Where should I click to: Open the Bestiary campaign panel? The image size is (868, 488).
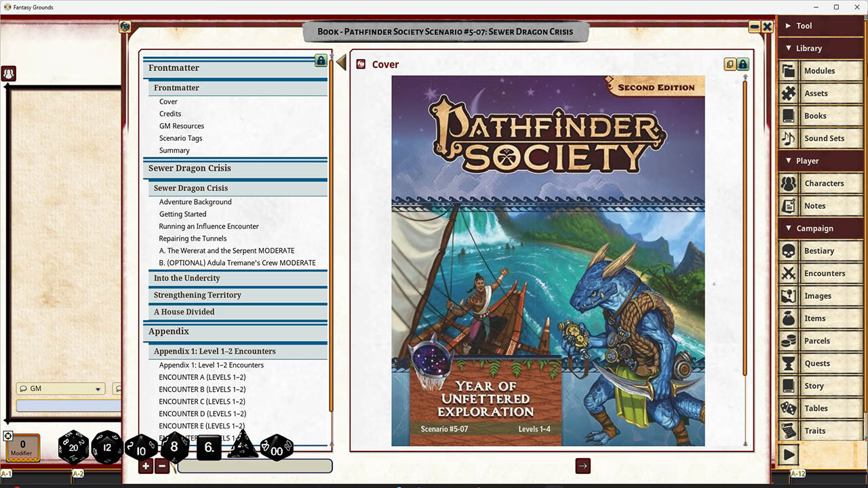pos(821,251)
